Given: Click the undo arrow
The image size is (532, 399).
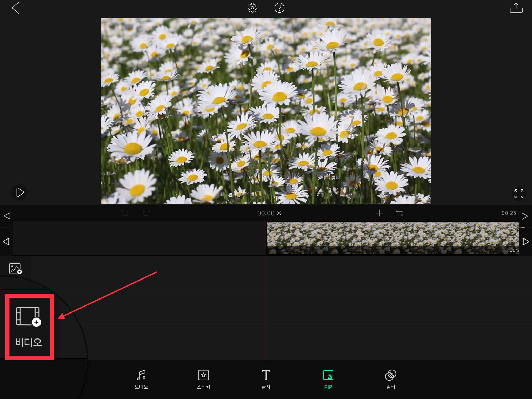Looking at the screenshot, I should point(125,213).
